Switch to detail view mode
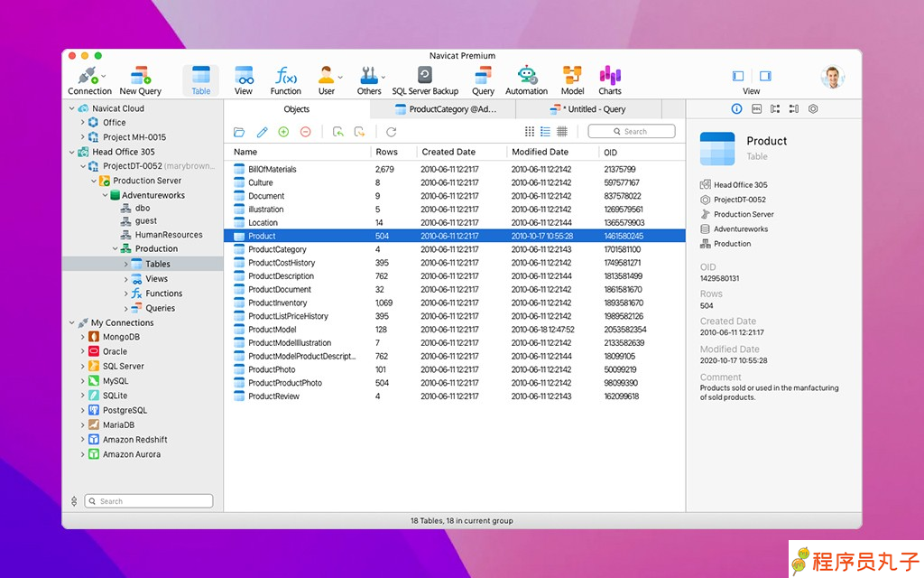924x578 pixels. pos(562,132)
